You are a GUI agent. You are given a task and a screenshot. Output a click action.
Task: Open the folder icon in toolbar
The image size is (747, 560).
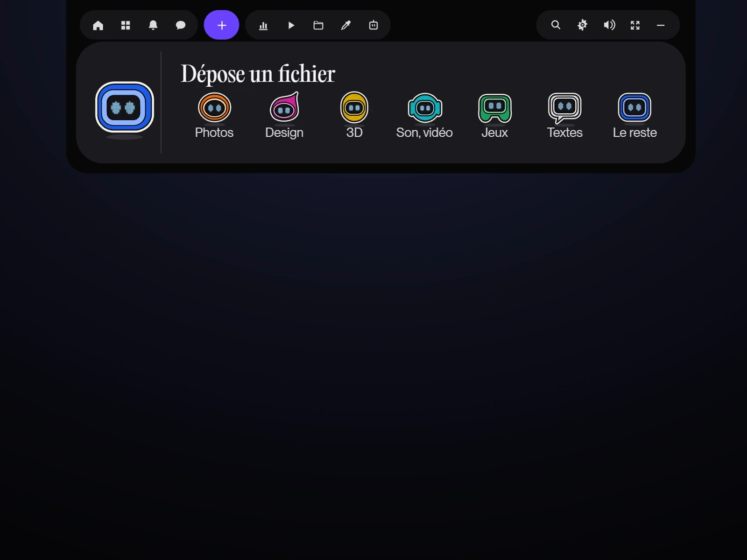click(318, 25)
